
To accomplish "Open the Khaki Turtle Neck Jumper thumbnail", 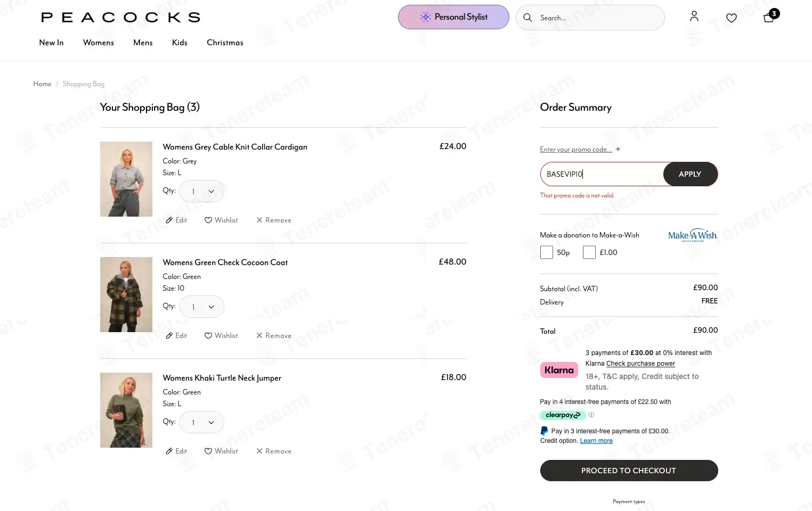I will pyautogui.click(x=126, y=410).
